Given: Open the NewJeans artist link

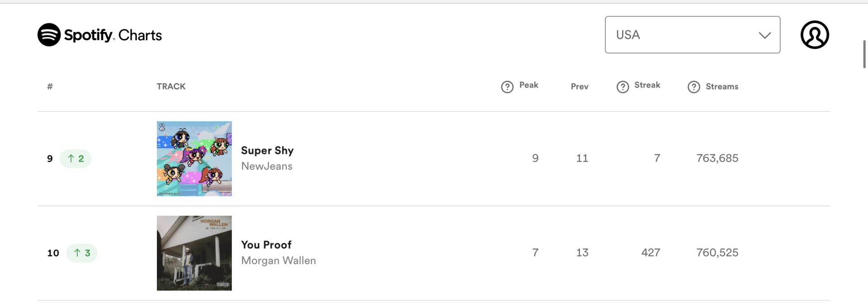Looking at the screenshot, I should pos(267,166).
